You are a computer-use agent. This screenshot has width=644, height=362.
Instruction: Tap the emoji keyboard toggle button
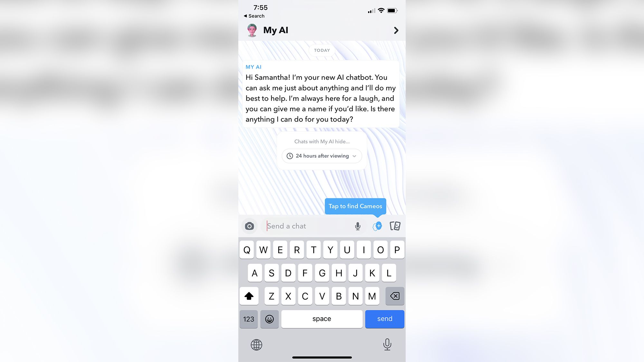(x=270, y=319)
